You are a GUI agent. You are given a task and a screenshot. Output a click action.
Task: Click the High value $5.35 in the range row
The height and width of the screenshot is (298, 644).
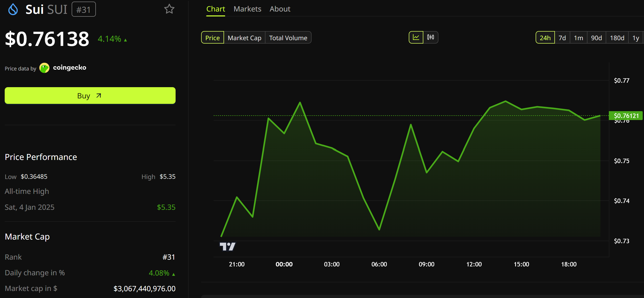pyautogui.click(x=168, y=177)
